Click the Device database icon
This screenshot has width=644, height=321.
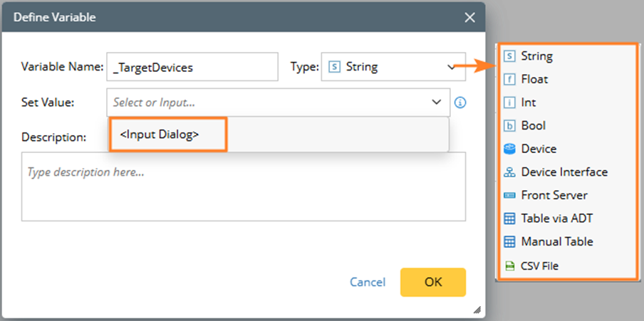coord(509,149)
